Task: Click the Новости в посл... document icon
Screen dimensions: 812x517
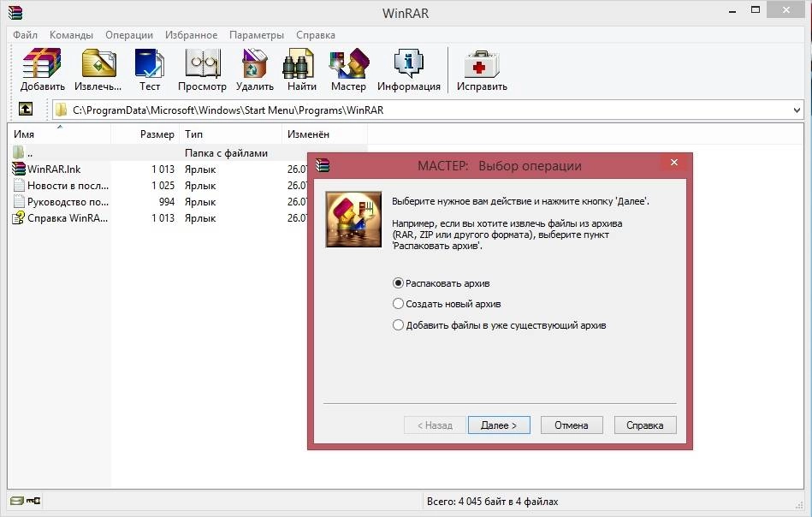Action: (19, 186)
